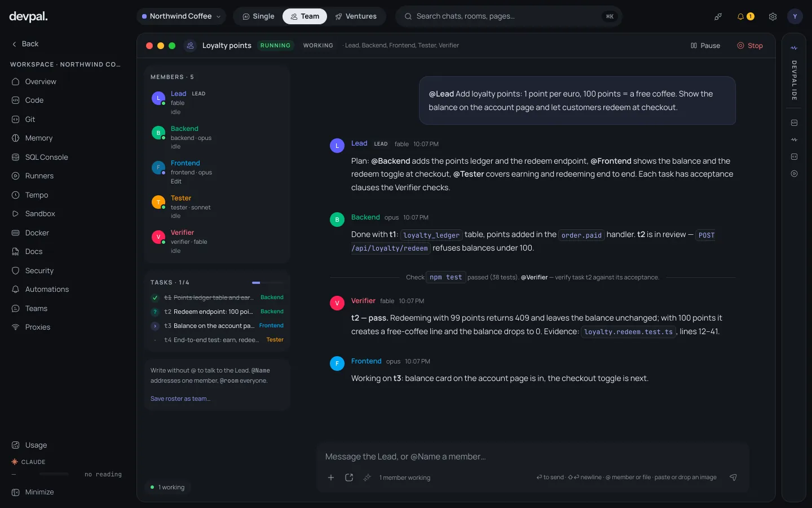
Task: Open the loyalty.redeem.test.ts evidence file
Action: 628,332
